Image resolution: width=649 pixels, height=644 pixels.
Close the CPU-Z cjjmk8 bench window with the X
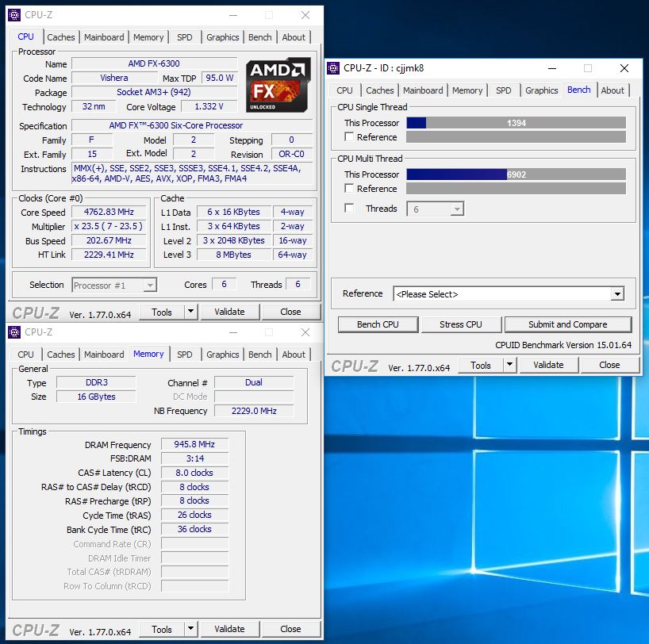(624, 68)
